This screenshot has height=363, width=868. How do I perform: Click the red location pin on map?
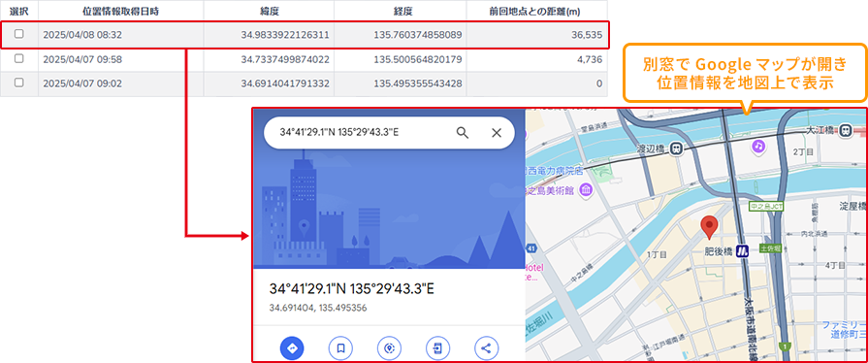click(x=709, y=228)
